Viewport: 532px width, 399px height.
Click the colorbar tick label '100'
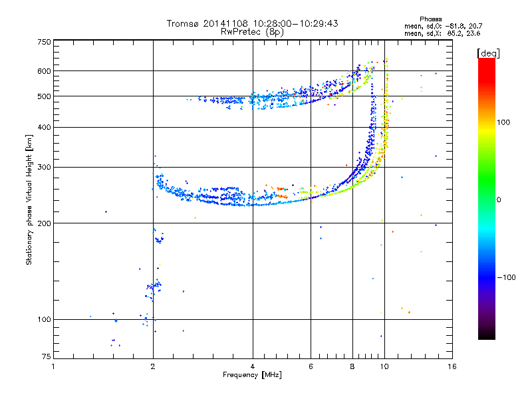click(x=503, y=122)
